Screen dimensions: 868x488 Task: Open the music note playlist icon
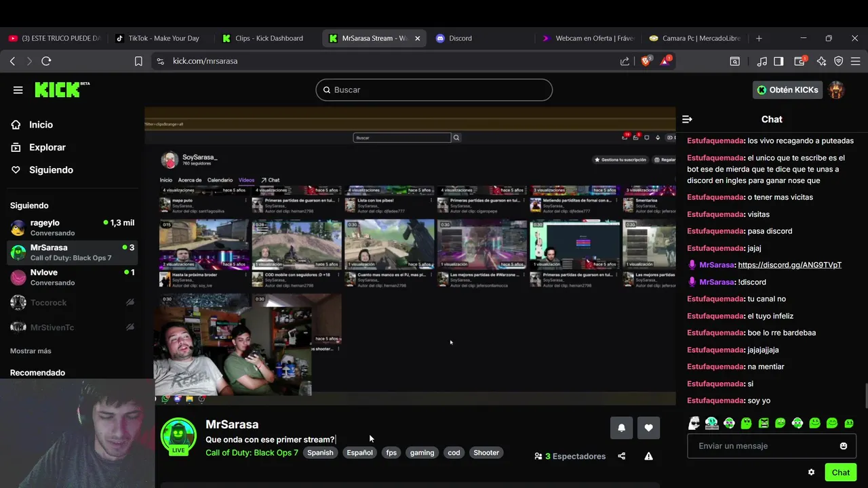tap(762, 61)
